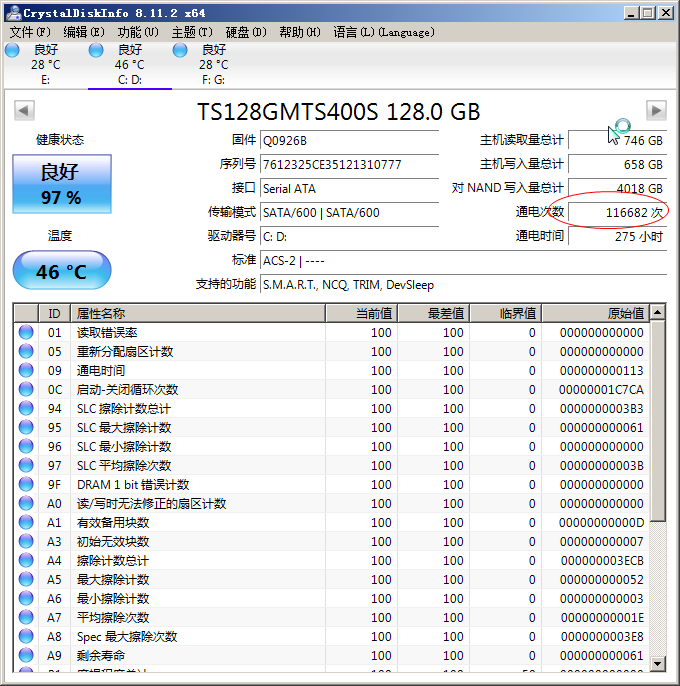Click the host writes value 658 GB
Viewport: 680px width, 686px height.
click(x=617, y=164)
